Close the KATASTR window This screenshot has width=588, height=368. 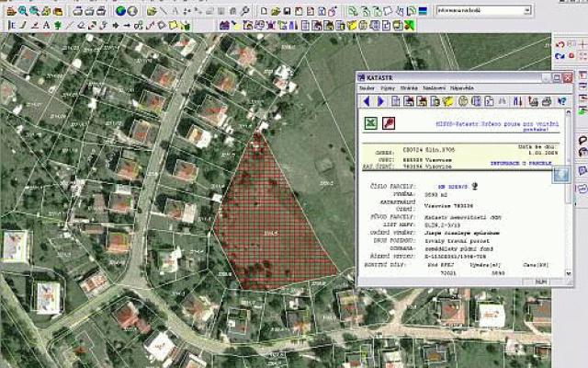pyautogui.click(x=568, y=77)
